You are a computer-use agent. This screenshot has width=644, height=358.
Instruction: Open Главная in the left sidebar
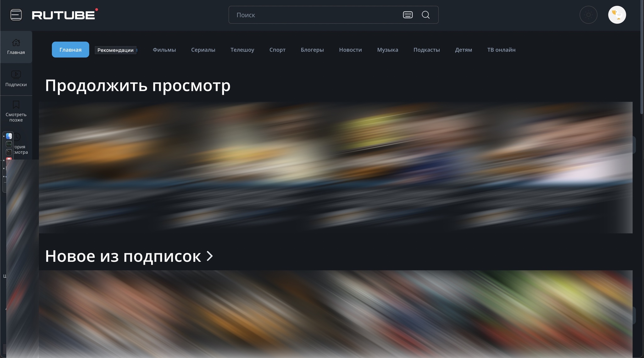[16, 47]
